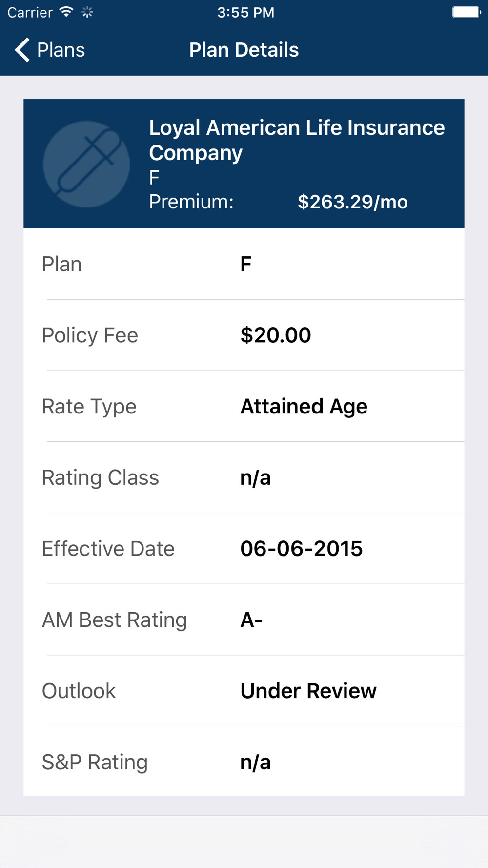This screenshot has height=868, width=488.
Task: Select the AM Best Rating label
Action: 114,620
